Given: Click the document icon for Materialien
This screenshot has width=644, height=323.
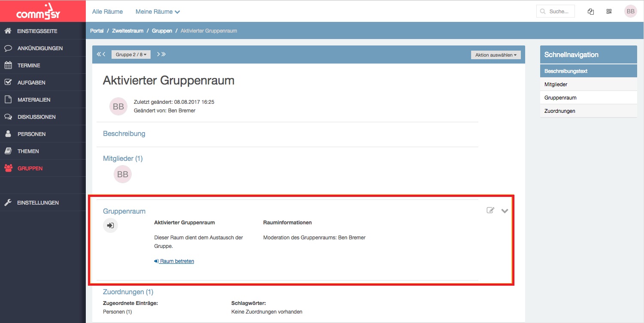Looking at the screenshot, I should click(8, 100).
